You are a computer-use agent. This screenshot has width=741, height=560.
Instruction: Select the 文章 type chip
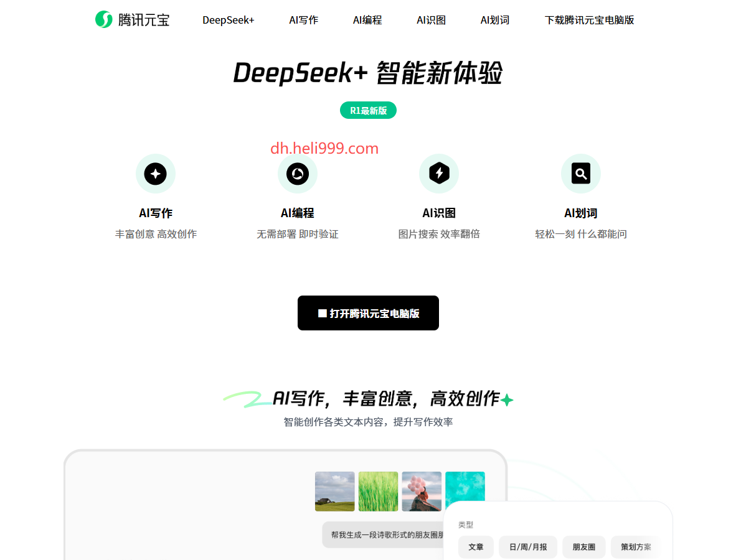tap(476, 547)
